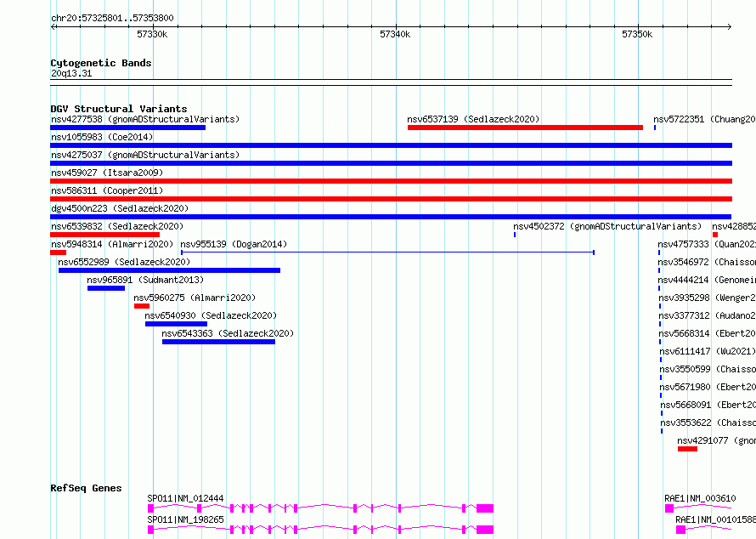The image size is (756, 539).
Task: Click nsv4757333 Quan variant label
Action: [707, 244]
